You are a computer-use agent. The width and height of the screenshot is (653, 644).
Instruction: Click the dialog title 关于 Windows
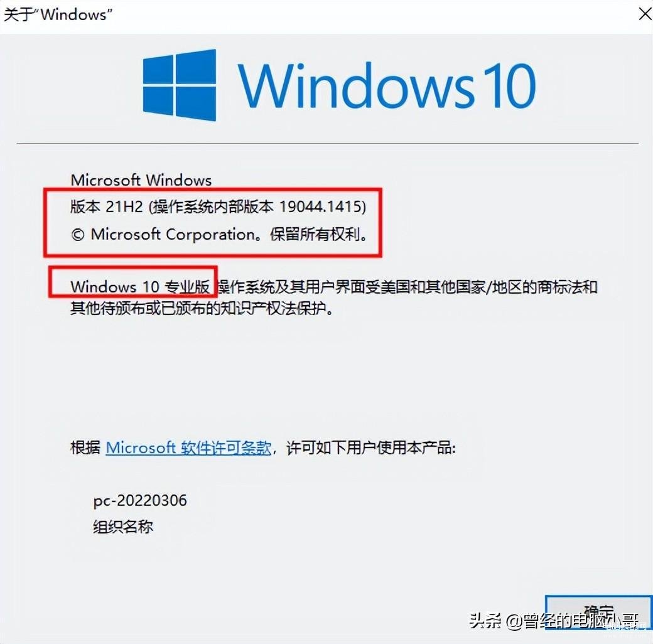[x=58, y=14]
